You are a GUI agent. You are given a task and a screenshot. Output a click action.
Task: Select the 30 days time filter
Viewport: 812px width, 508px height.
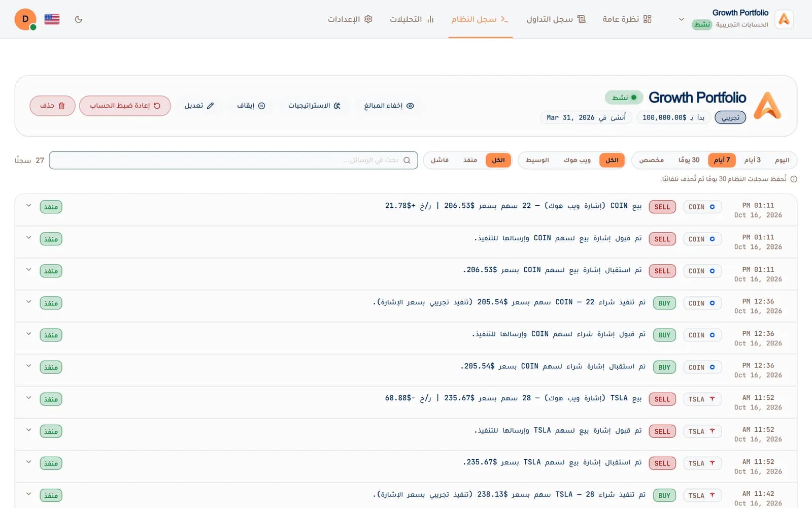pos(689,160)
